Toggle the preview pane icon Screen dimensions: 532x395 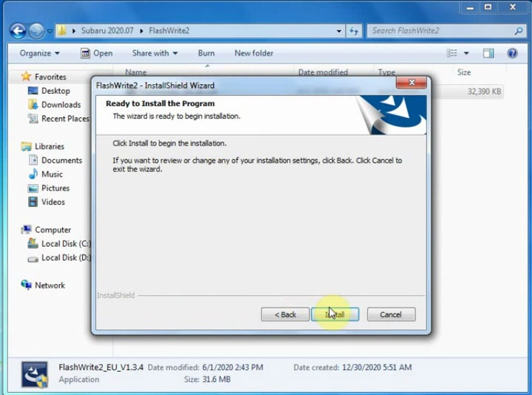click(489, 53)
